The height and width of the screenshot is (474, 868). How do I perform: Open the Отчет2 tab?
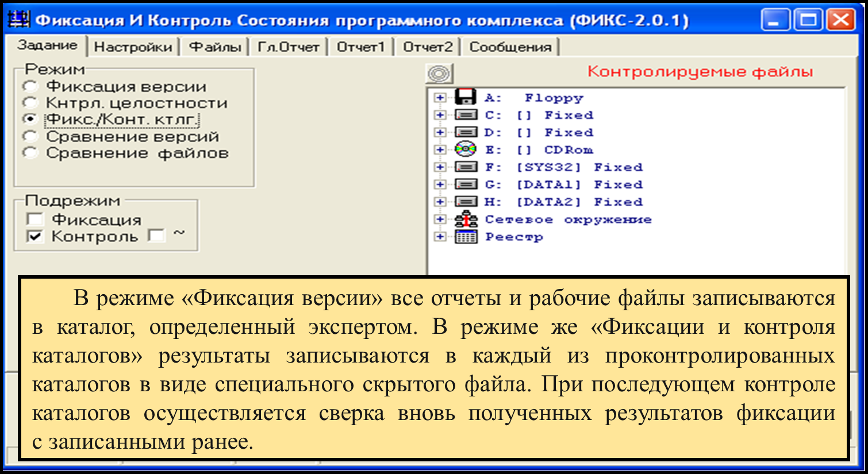(x=428, y=47)
